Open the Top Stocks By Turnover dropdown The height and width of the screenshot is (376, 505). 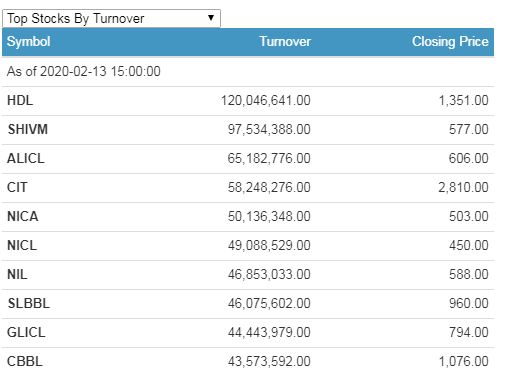click(x=111, y=18)
